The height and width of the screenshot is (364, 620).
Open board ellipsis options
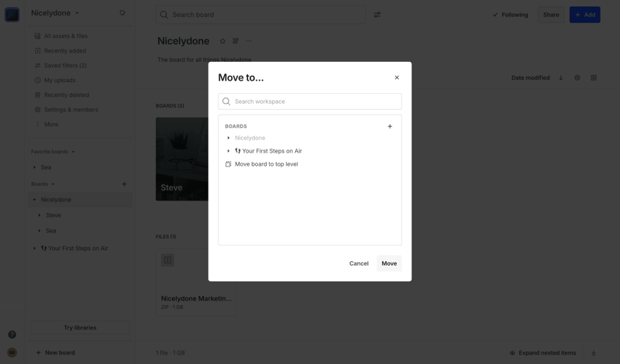coord(249,41)
